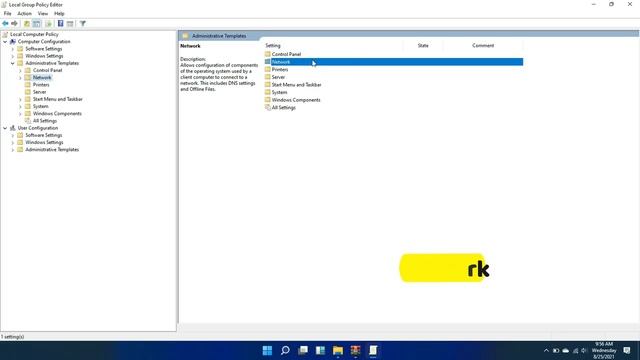Image resolution: width=640 pixels, height=360 pixels.
Task: Toggle the Show/Hide Action Pane toolbar icon
Action: [x=70, y=24]
